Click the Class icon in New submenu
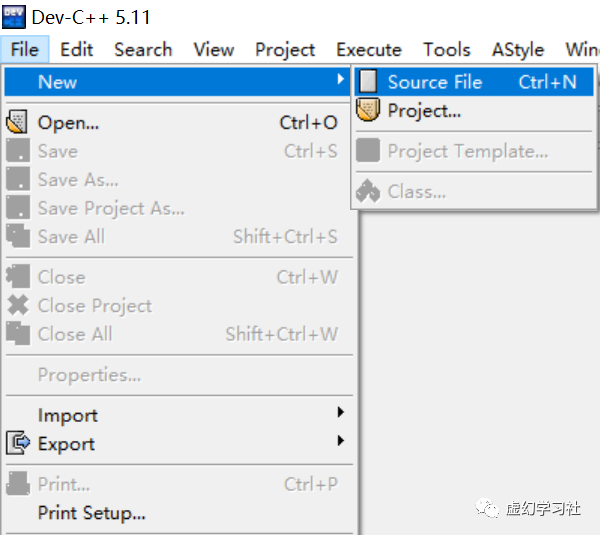600x535 pixels. pyautogui.click(x=369, y=191)
